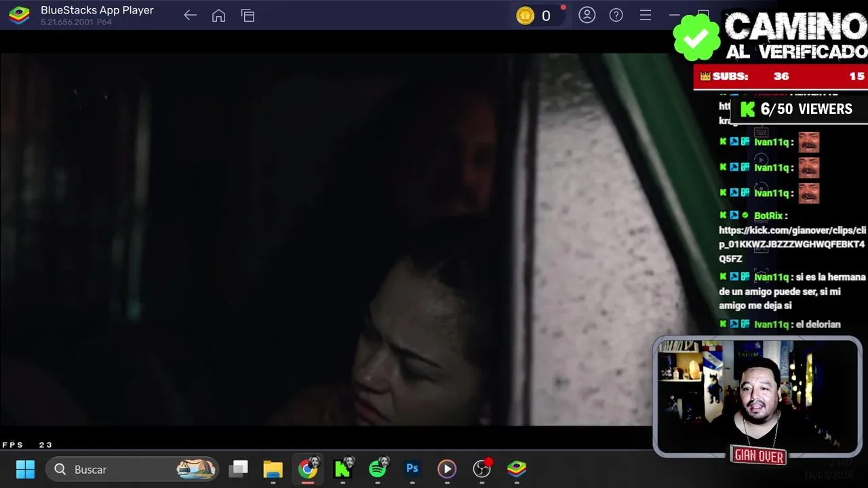Click the SUBS: 36 goal bar
868x488 pixels.
pyautogui.click(x=781, y=77)
